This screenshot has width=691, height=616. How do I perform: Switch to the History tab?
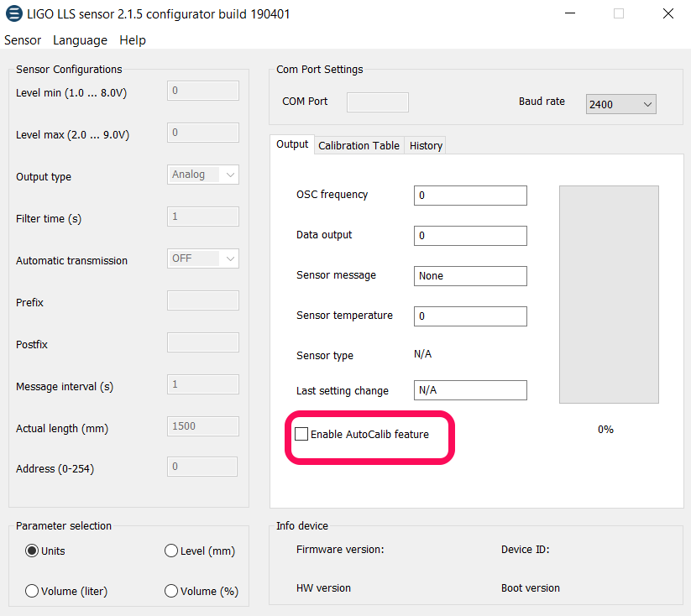pos(426,145)
